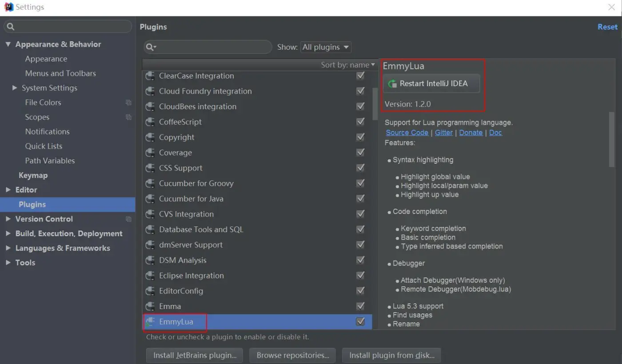622x364 pixels.
Task: Click the Database Tools and SQL plugin icon
Action: click(150, 229)
